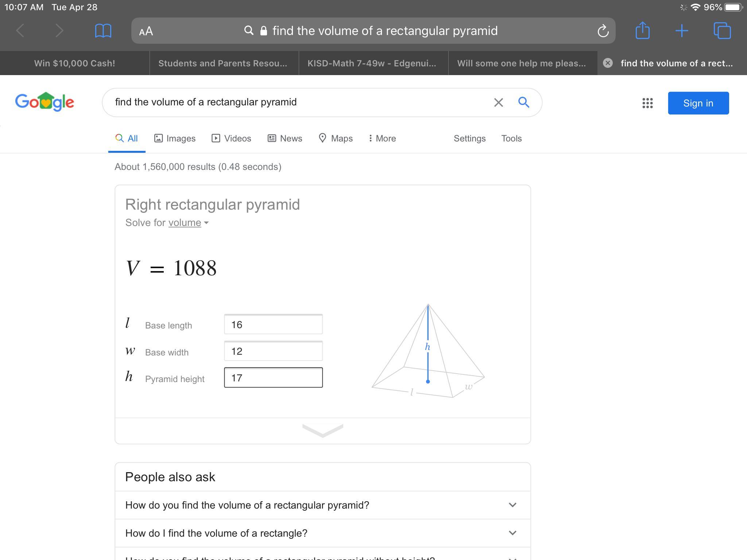Open the search Tools link

(x=511, y=139)
